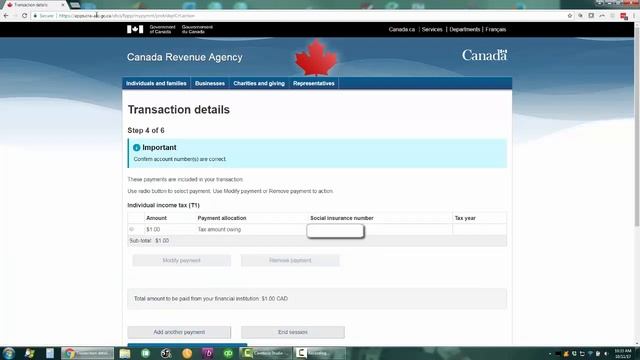The image size is (640, 360).
Task: Click the browser address bar URL
Action: click(127, 16)
